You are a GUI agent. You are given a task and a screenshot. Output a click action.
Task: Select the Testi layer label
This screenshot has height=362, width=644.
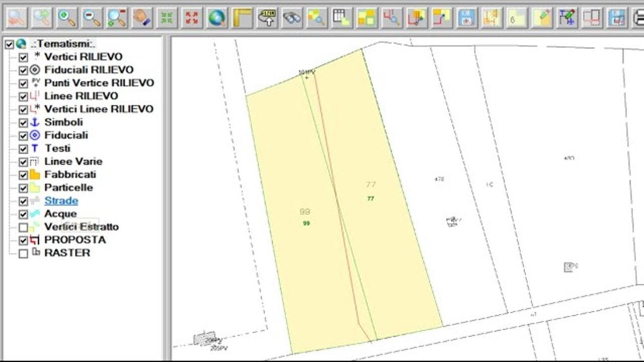click(57, 148)
